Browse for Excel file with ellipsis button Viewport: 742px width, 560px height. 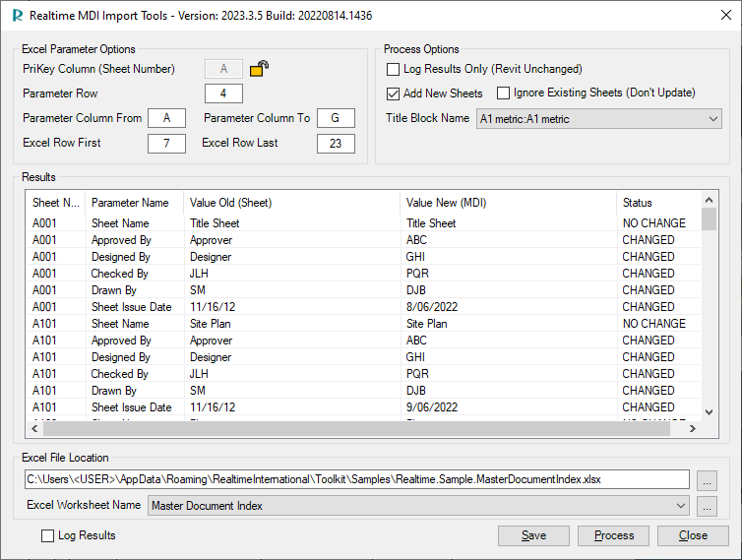pos(707,480)
